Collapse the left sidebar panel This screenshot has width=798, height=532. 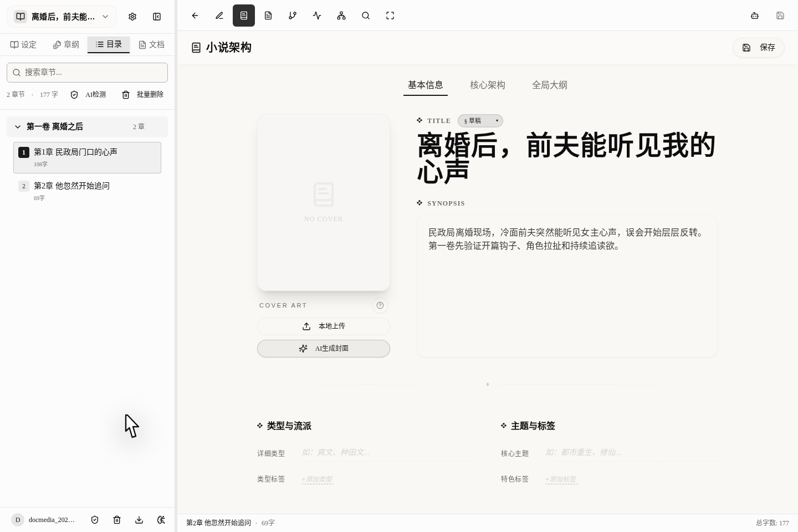point(157,17)
